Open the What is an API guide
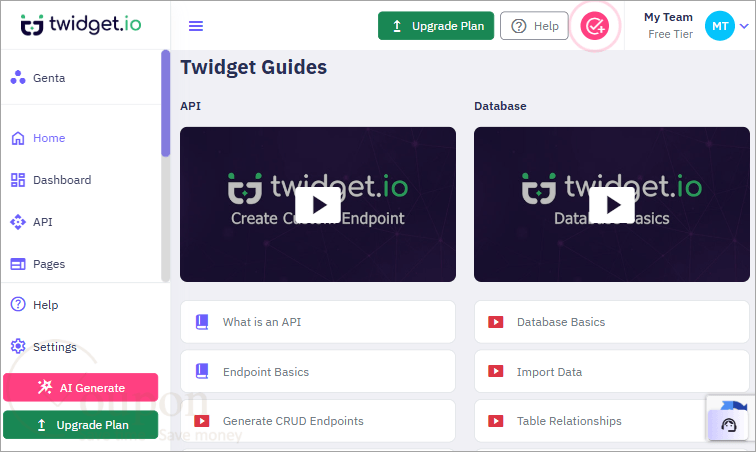Screen dimensions: 756x452 318,322
